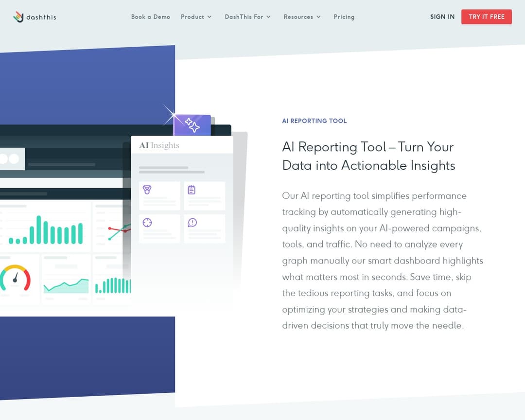This screenshot has height=420, width=525.
Task: Click the crosshair target icon tile
Action: (x=147, y=223)
